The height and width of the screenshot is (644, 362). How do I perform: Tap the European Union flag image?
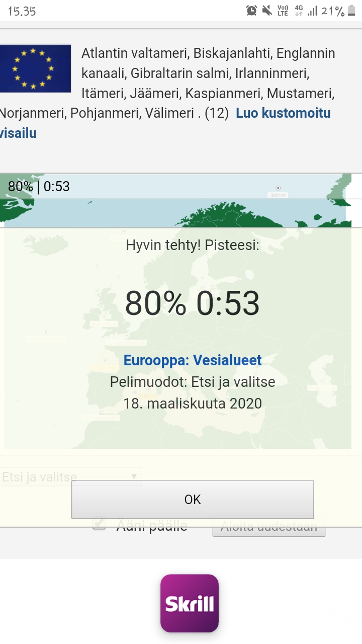pos(35,68)
